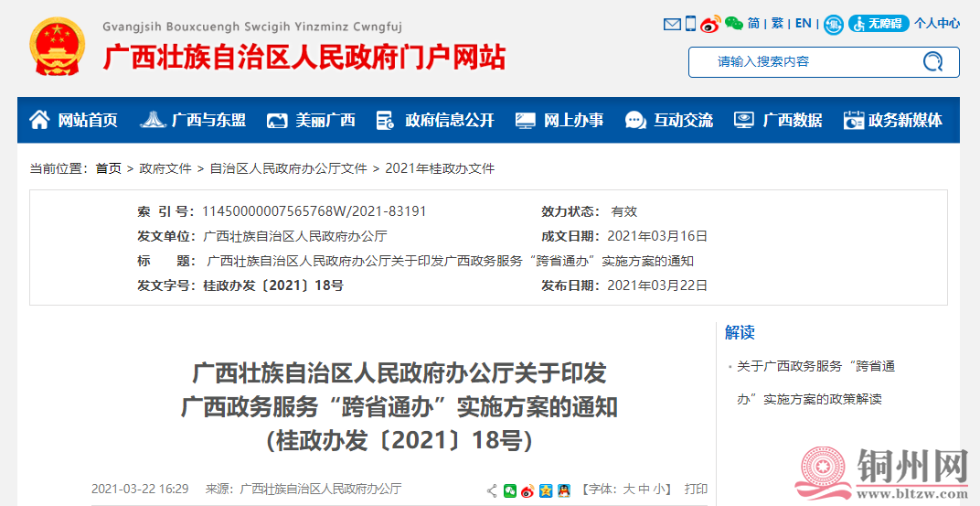Click the search magnifier icon
980x506 pixels.
pyautogui.click(x=932, y=62)
